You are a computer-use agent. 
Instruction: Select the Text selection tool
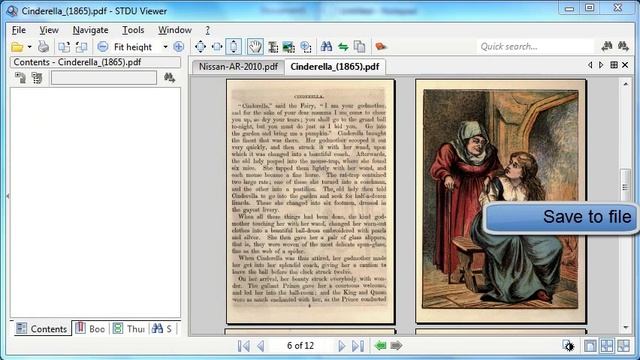pos(273,47)
